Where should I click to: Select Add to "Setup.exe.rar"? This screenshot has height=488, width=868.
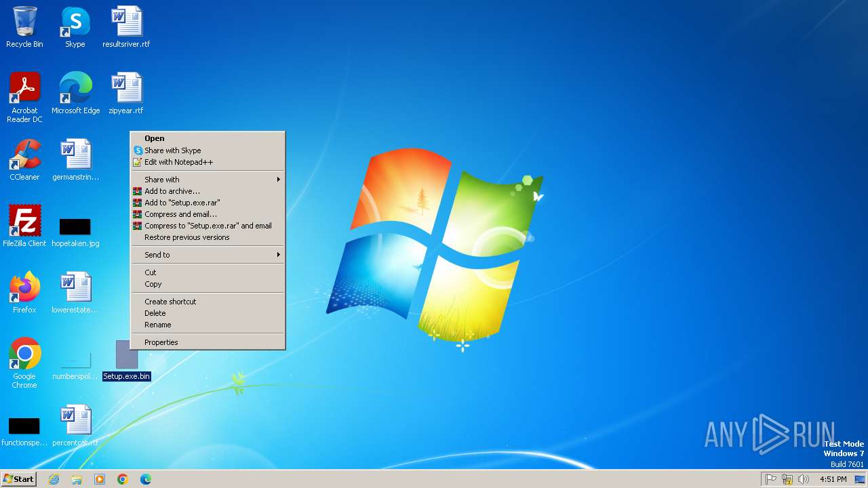click(208, 203)
